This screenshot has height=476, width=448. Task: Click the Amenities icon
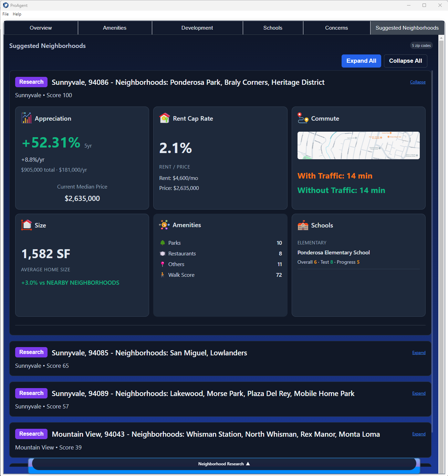pyautogui.click(x=164, y=225)
